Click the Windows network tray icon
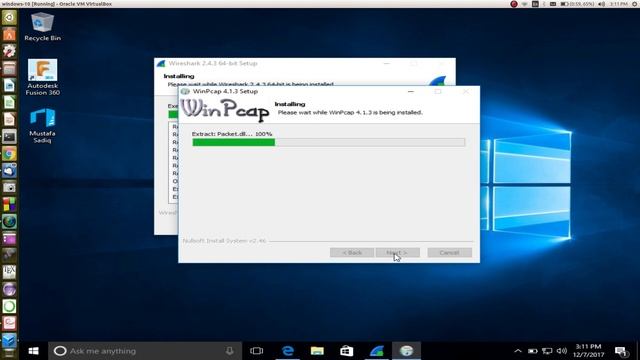 click(547, 351)
